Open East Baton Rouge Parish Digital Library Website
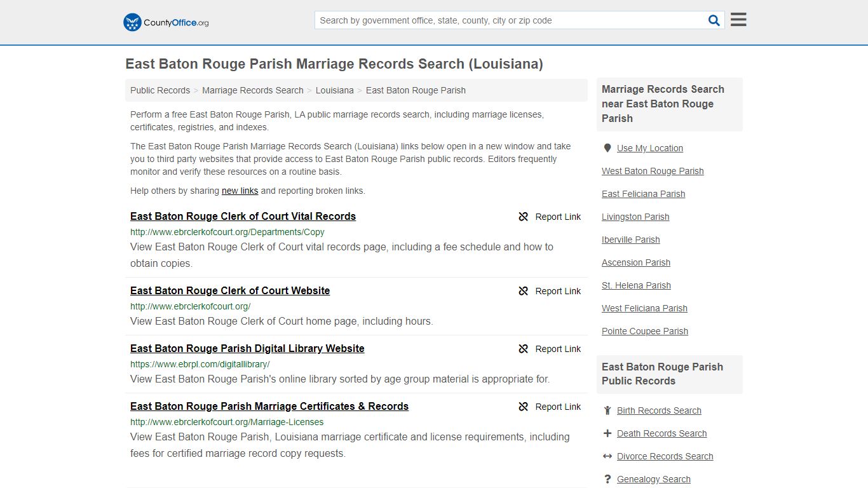Screen dimensions: 868x488 pyautogui.click(x=247, y=348)
